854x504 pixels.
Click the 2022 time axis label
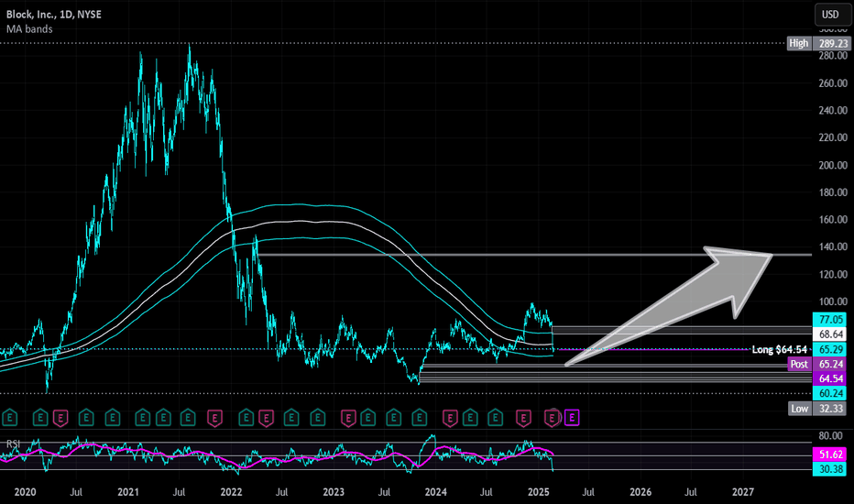[x=231, y=492]
